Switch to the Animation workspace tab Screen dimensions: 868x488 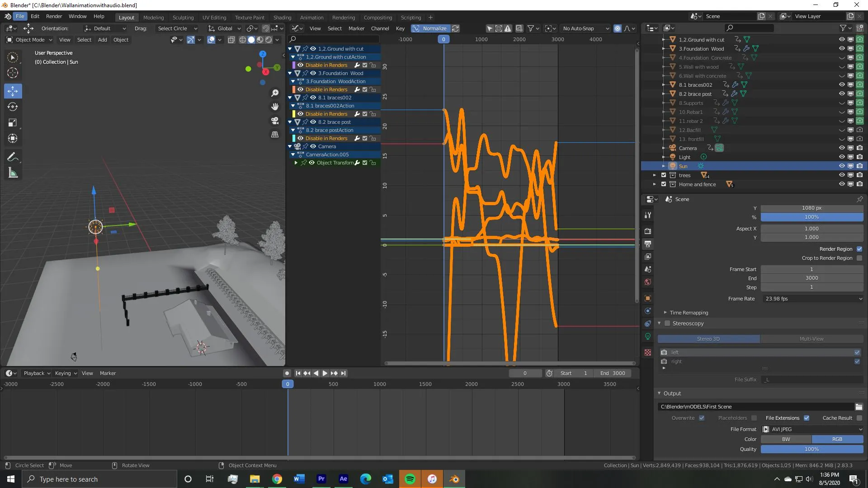pos(311,18)
